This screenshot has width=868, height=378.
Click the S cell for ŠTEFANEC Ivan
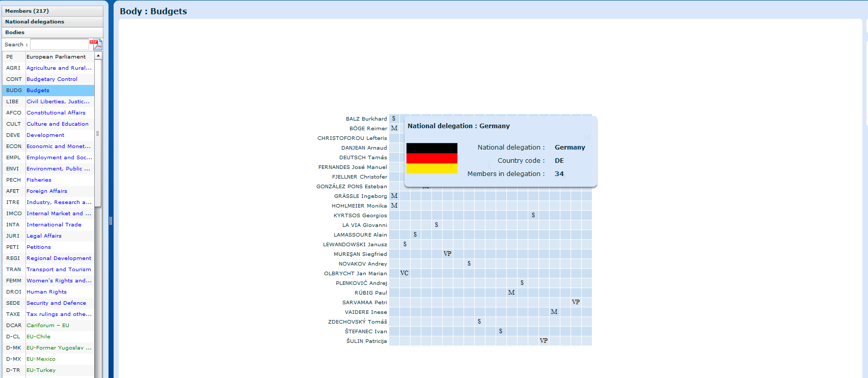[501, 331]
